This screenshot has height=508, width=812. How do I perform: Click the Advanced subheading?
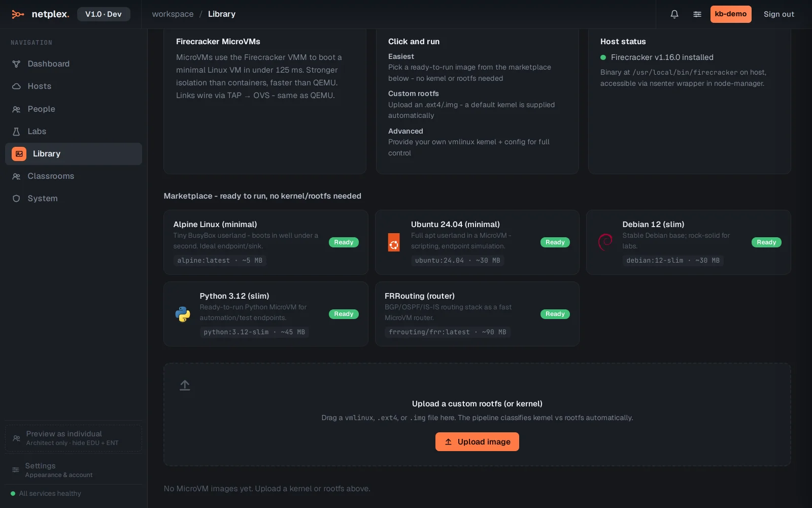coord(405,131)
